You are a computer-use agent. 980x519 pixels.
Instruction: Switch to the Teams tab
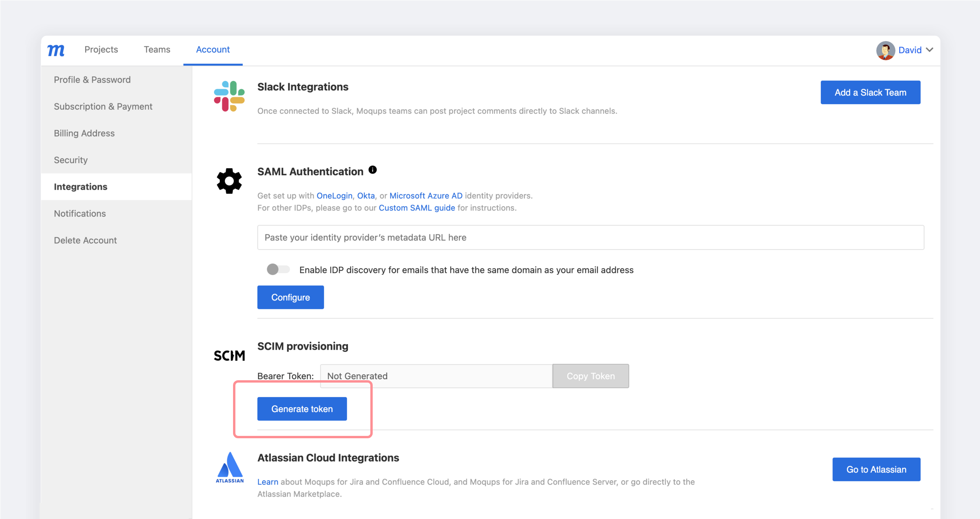coord(157,49)
